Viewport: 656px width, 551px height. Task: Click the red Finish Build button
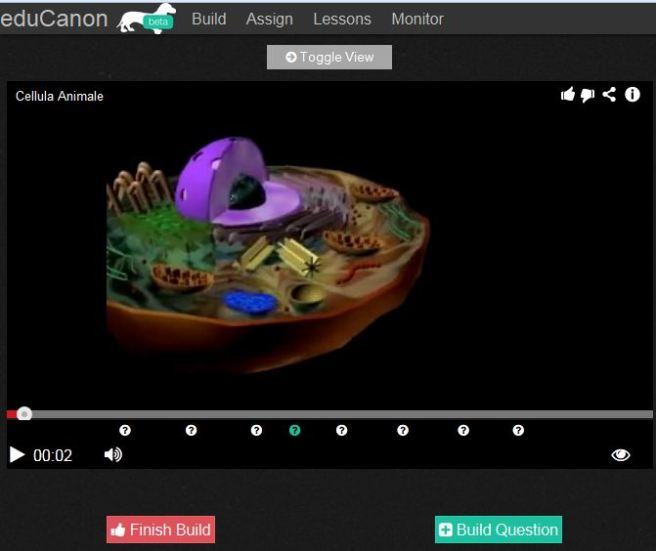coord(160,530)
